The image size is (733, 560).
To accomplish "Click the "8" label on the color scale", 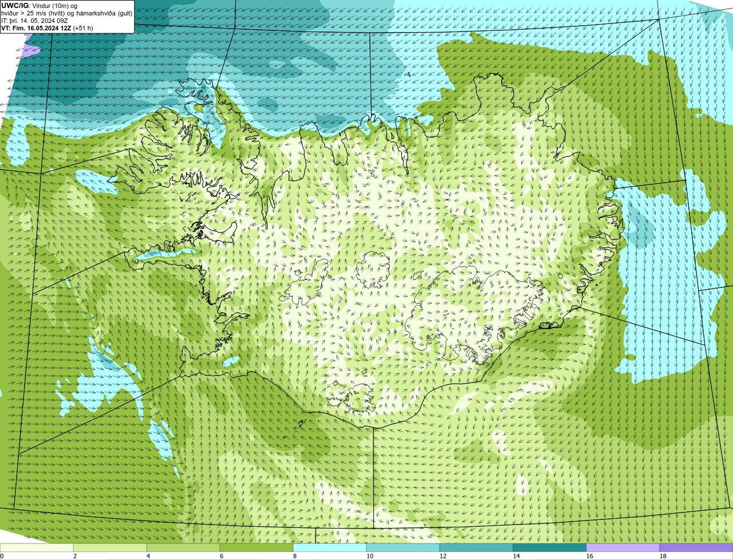I will [x=295, y=556].
